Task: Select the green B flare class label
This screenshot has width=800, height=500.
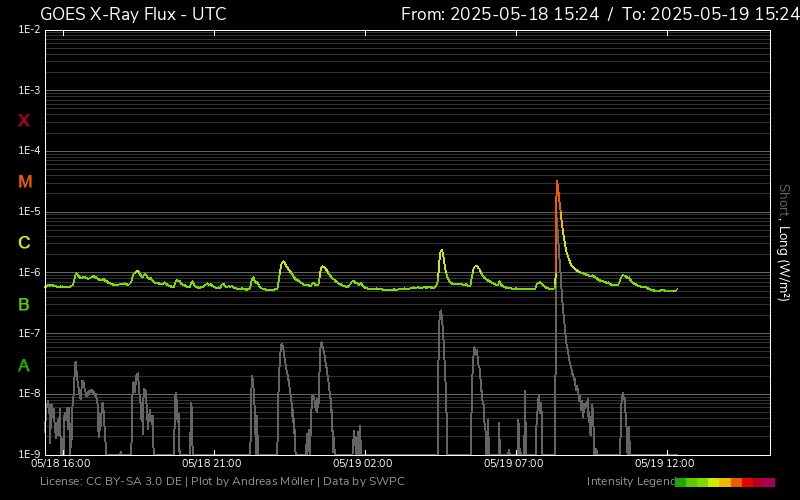Action: [24, 304]
